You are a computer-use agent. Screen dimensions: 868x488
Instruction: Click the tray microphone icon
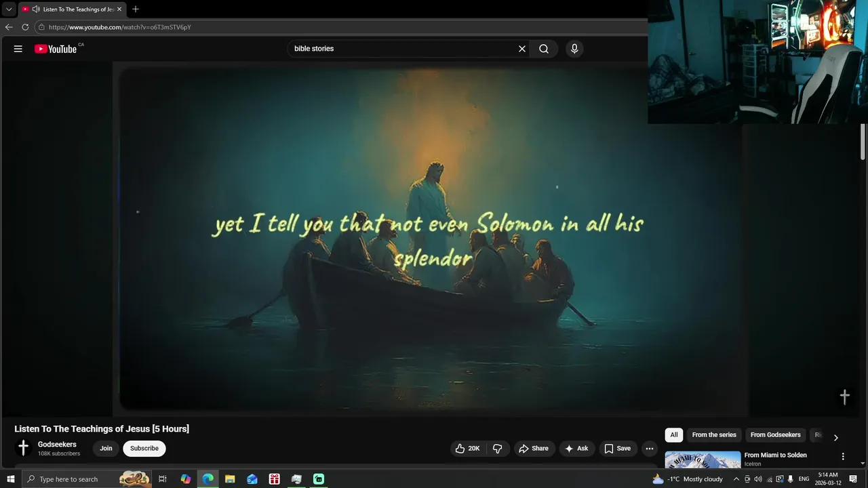click(791, 479)
